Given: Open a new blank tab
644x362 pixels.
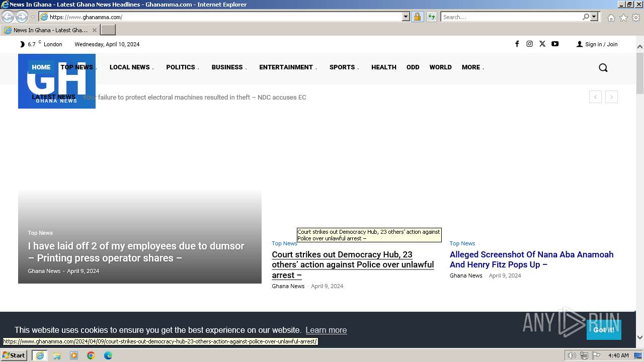Looking at the screenshot, I should 108,30.
